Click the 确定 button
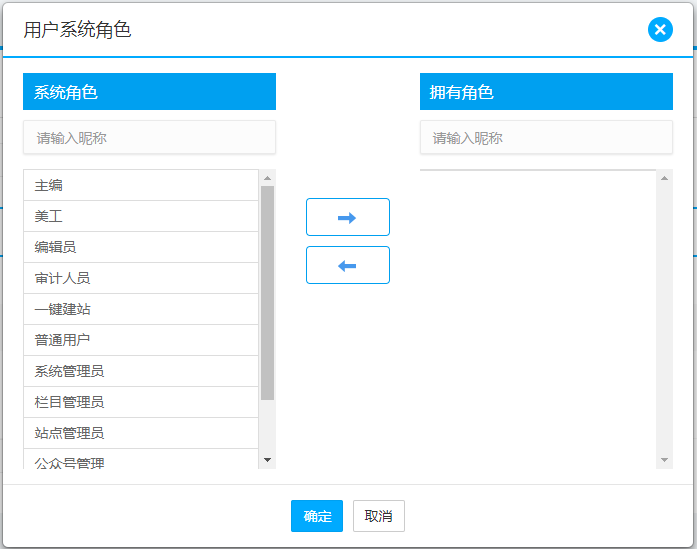The height and width of the screenshot is (549, 697). [317, 516]
